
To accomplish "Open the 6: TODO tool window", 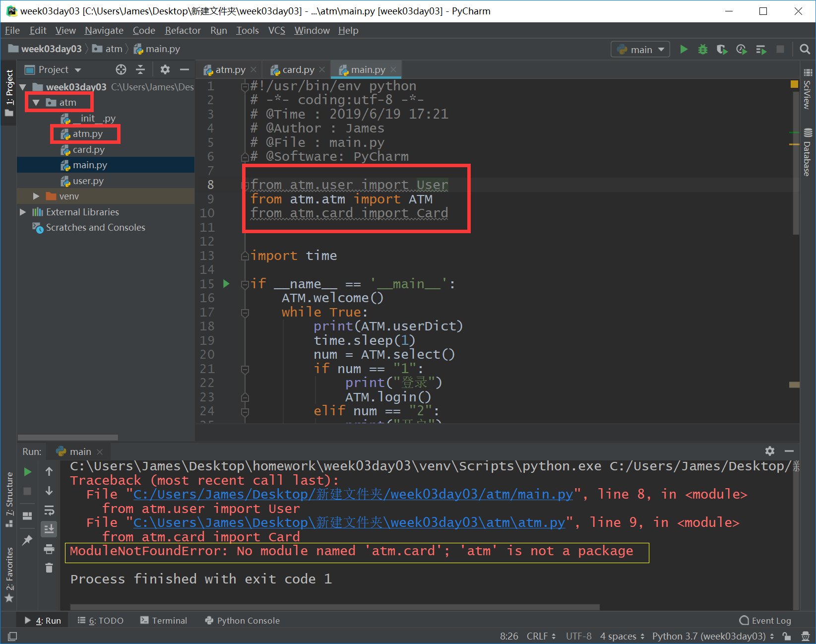I will click(x=101, y=620).
